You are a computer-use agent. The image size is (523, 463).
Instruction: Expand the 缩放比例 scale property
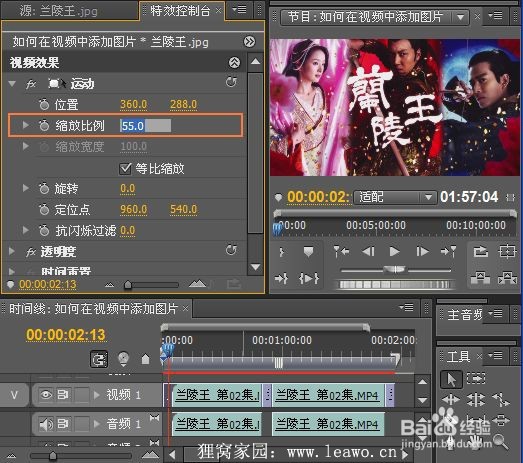25,125
